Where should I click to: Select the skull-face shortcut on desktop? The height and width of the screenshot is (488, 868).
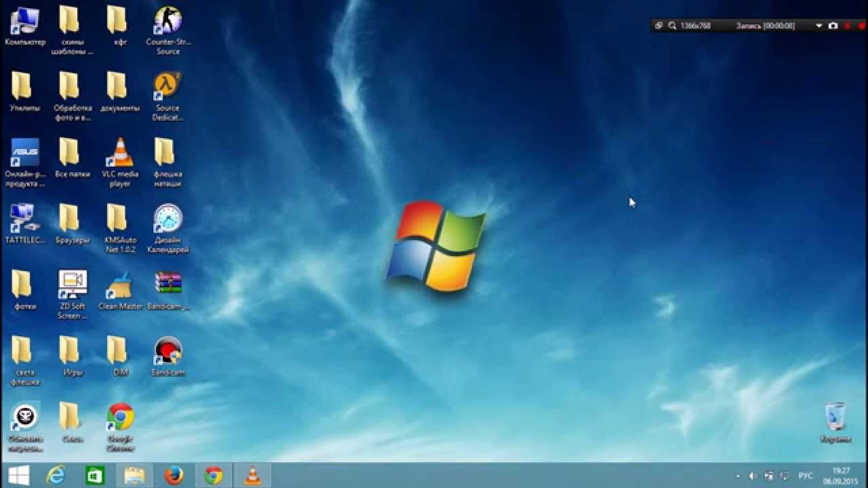(25, 427)
